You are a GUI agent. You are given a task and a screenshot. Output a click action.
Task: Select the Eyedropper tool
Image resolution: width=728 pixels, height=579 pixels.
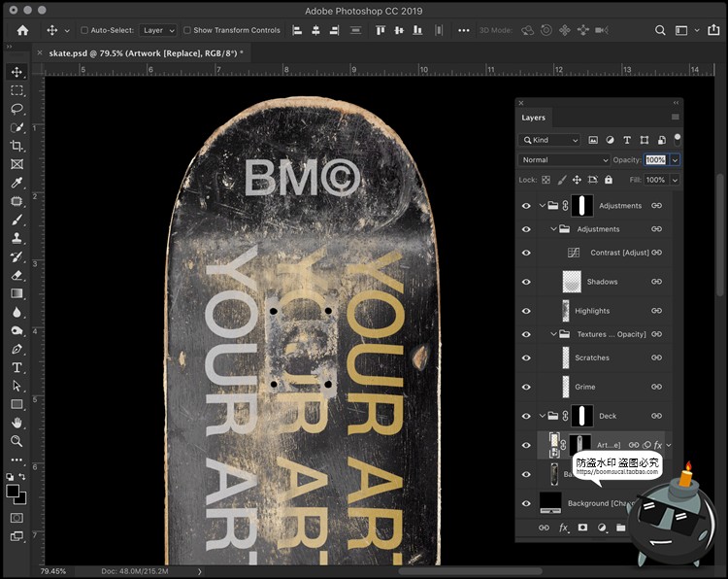pos(17,183)
